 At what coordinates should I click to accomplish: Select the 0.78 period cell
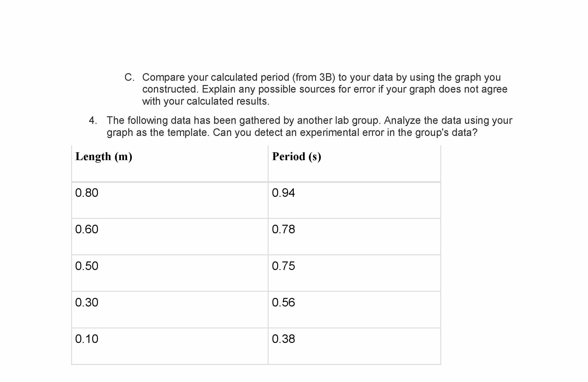pos(283,229)
